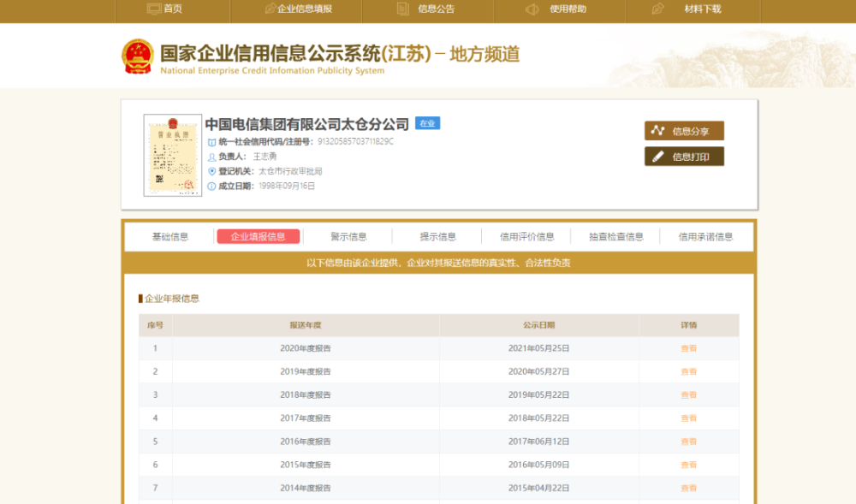Click the 企业年报信息 section heading
This screenshot has width=856, height=504.
[171, 299]
